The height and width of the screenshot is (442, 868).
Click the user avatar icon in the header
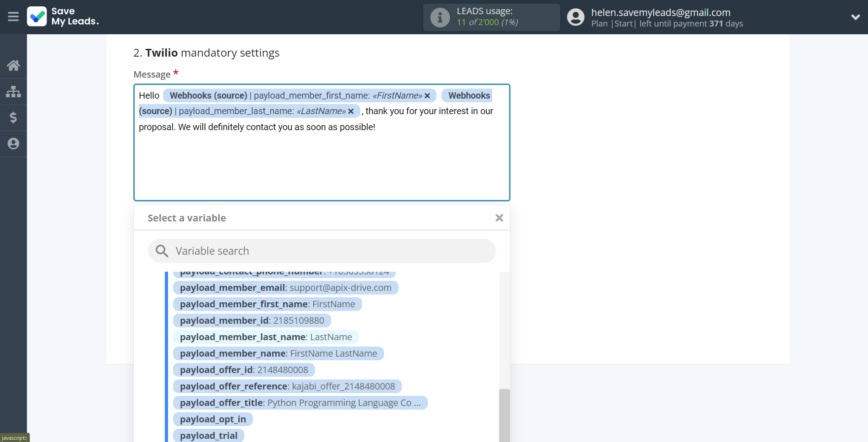[575, 17]
